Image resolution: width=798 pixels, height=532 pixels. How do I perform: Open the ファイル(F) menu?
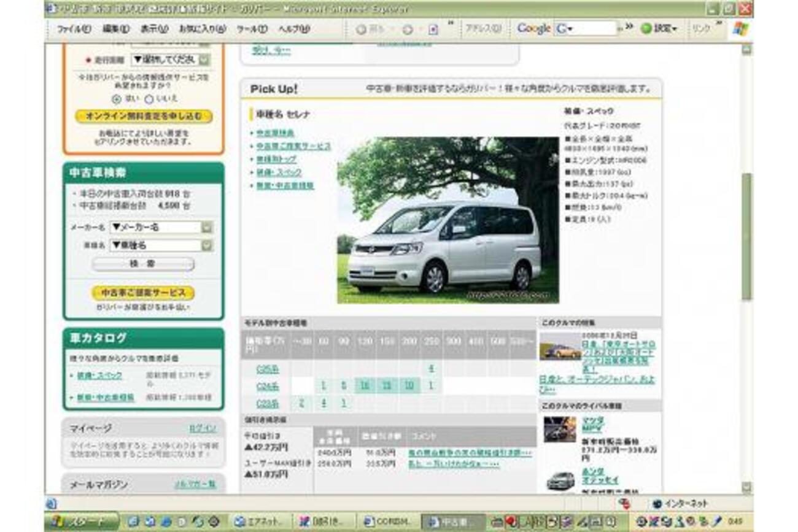point(74,29)
